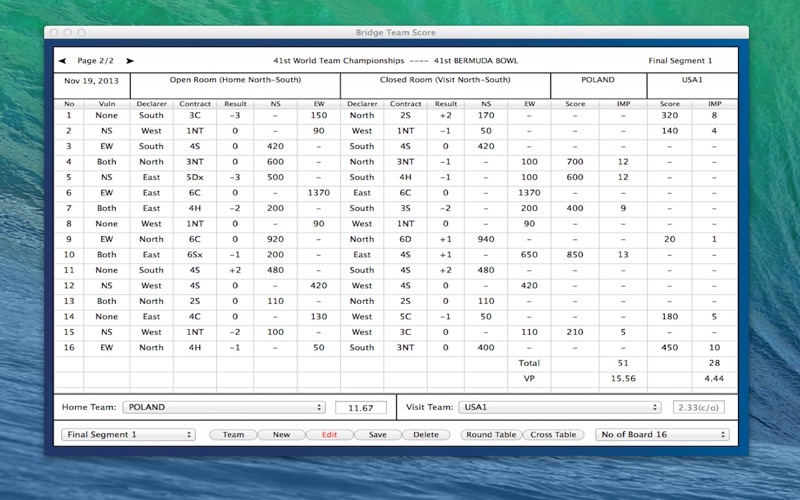
Task: Click 'Final Segment 1' header text
Action: click(680, 61)
